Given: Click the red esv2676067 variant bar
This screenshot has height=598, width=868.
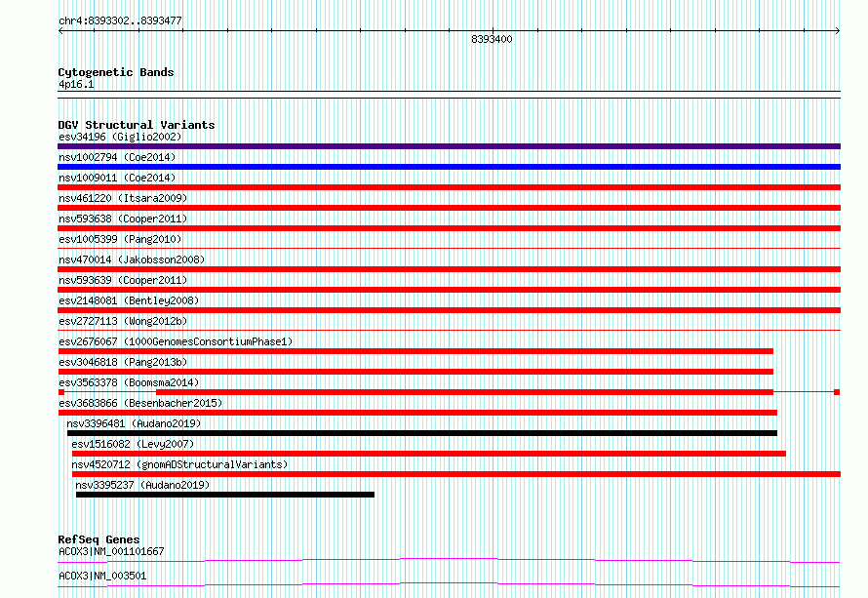Looking at the screenshot, I should click(x=415, y=351).
